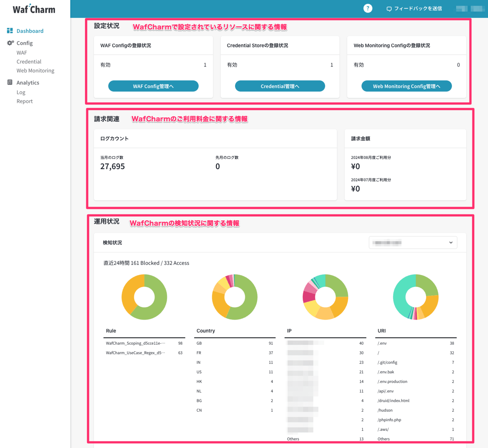The width and height of the screenshot is (488, 448).
Task: Click the URI donut chart
Action: click(x=416, y=297)
